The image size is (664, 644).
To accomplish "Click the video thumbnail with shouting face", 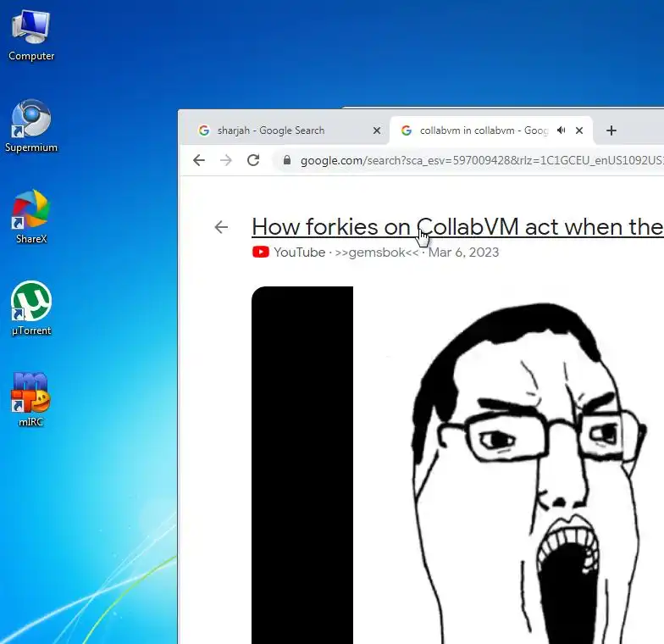I will 457,464.
